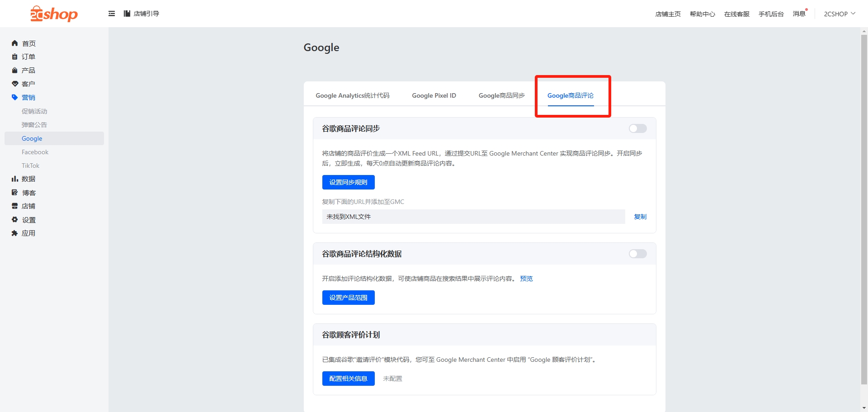868x412 pixels.
Task: Click the home icon beside 首页
Action: tap(14, 43)
